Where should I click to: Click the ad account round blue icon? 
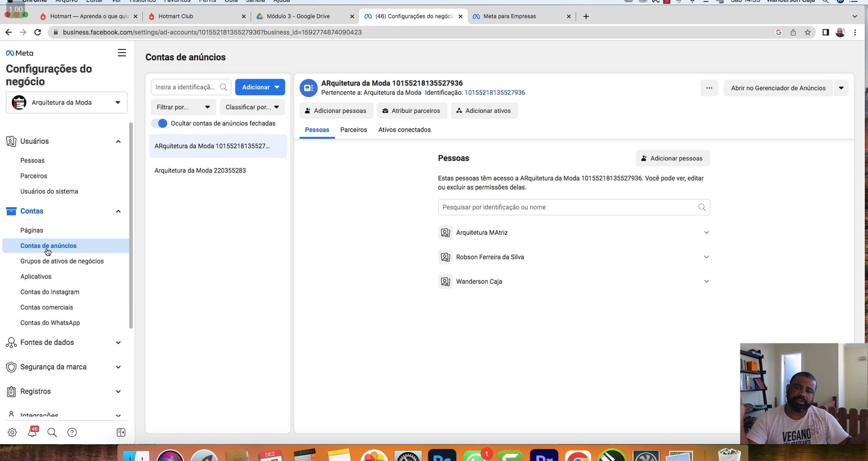[308, 88]
